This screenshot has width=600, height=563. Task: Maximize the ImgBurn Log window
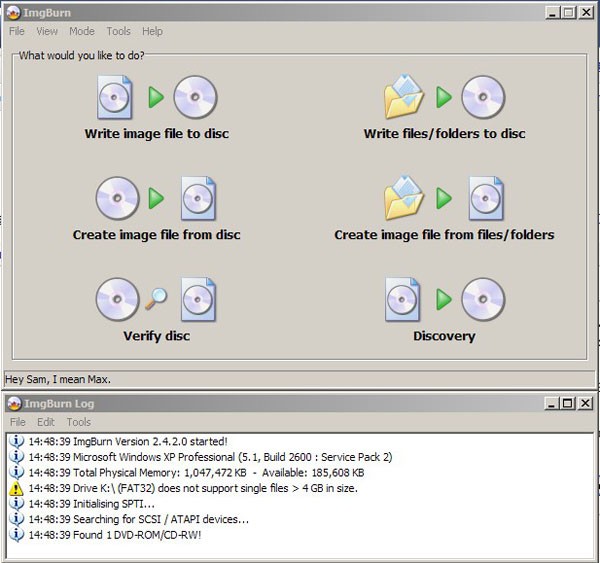[x=568, y=403]
